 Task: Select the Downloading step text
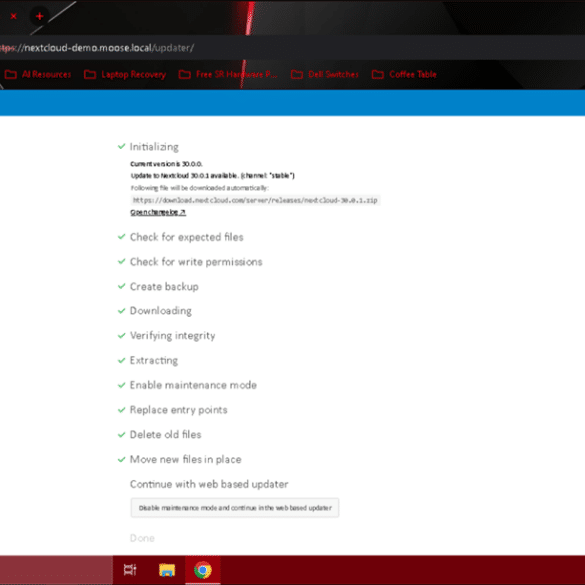pos(161,311)
